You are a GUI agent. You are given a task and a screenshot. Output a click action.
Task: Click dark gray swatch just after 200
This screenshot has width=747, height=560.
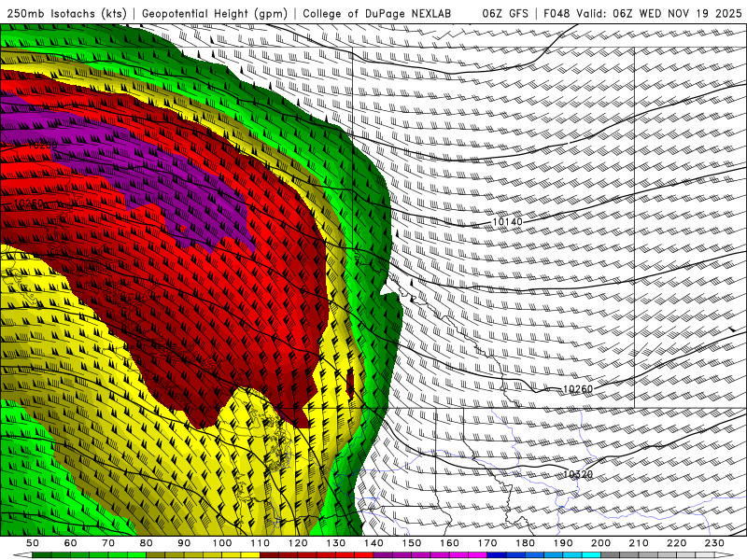point(611,555)
